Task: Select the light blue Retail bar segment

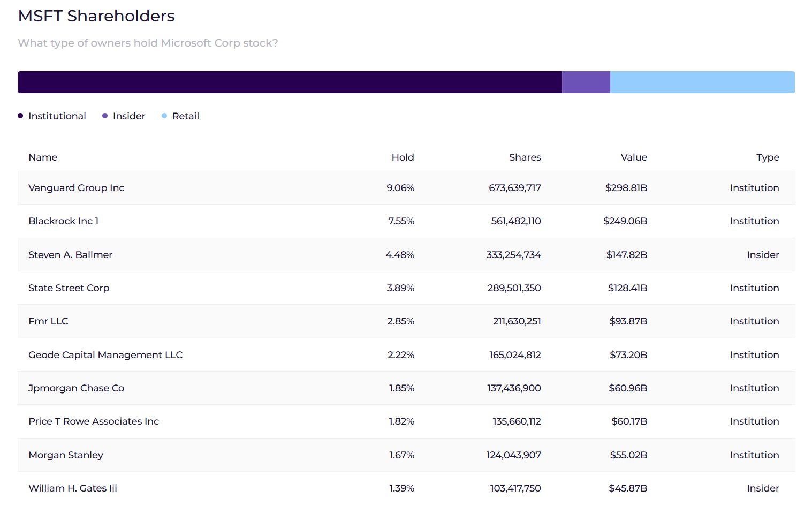Action: tap(702, 82)
